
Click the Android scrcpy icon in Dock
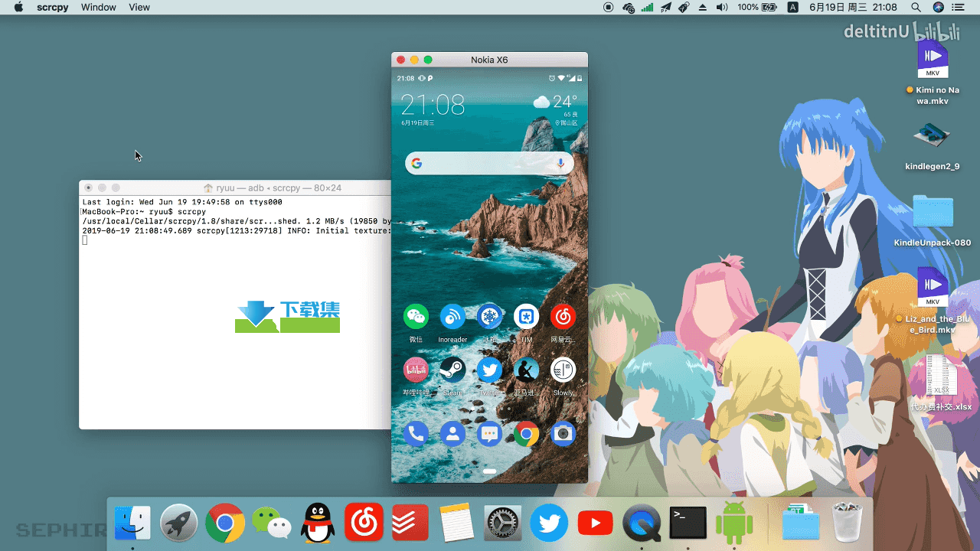pos(733,523)
